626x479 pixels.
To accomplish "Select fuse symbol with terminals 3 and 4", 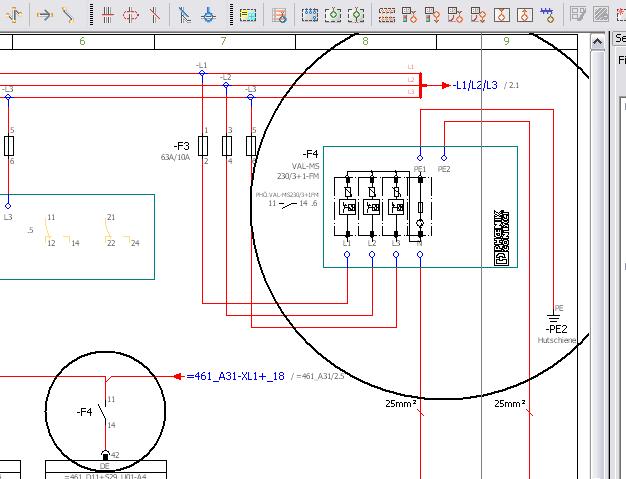I will (x=227, y=146).
